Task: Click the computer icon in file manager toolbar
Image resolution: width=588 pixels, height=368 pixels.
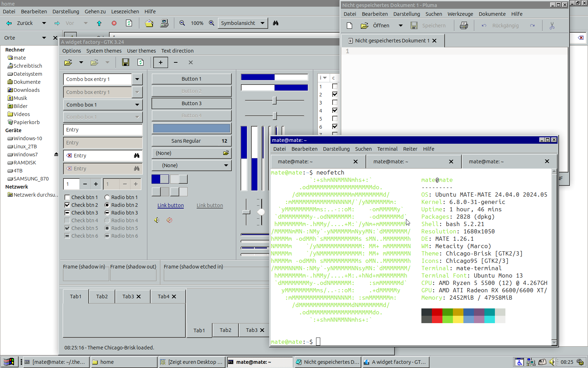Action: (164, 23)
